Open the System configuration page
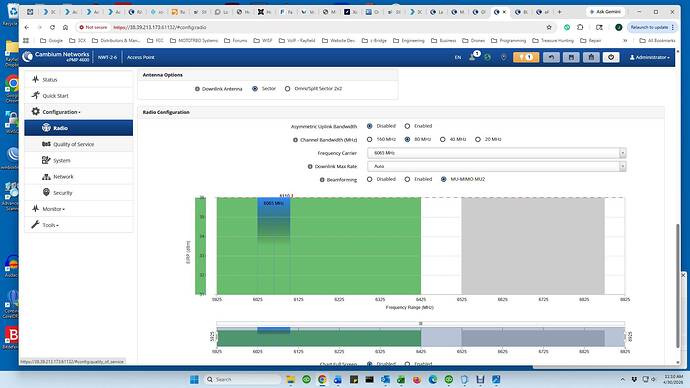The height and width of the screenshot is (388, 690). (x=78, y=161)
